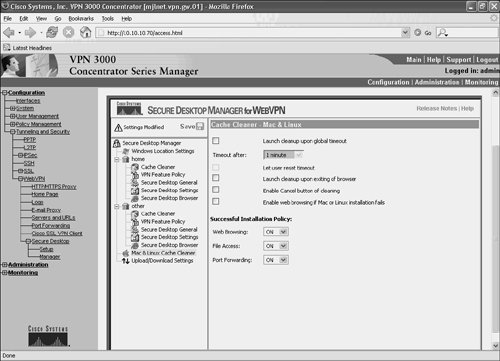Check Enable Cancel button of cleaning
Viewport: 500px width, 361px height.
click(216, 190)
